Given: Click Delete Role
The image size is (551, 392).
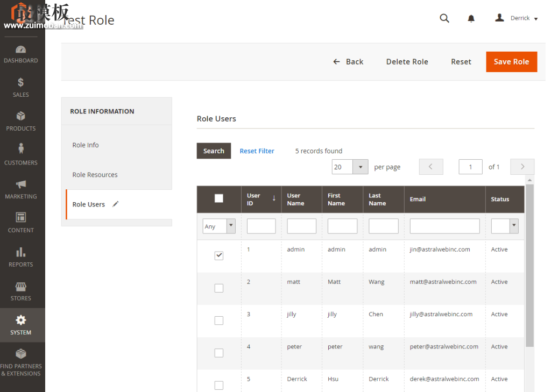Looking at the screenshot, I should [x=407, y=62].
